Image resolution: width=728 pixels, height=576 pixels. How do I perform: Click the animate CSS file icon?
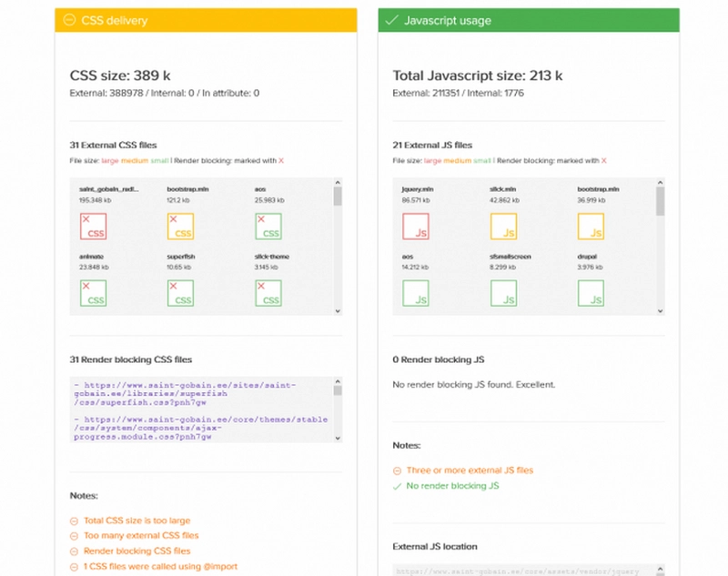coord(93,292)
